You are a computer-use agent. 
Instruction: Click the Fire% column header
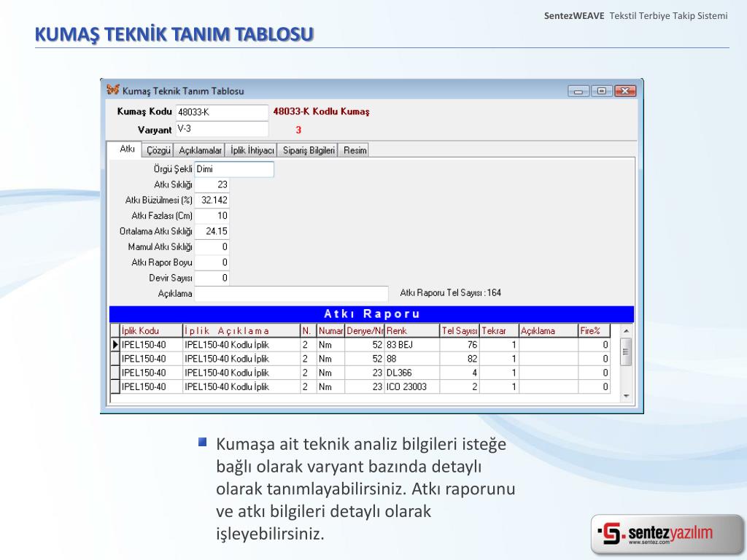pyautogui.click(x=594, y=330)
